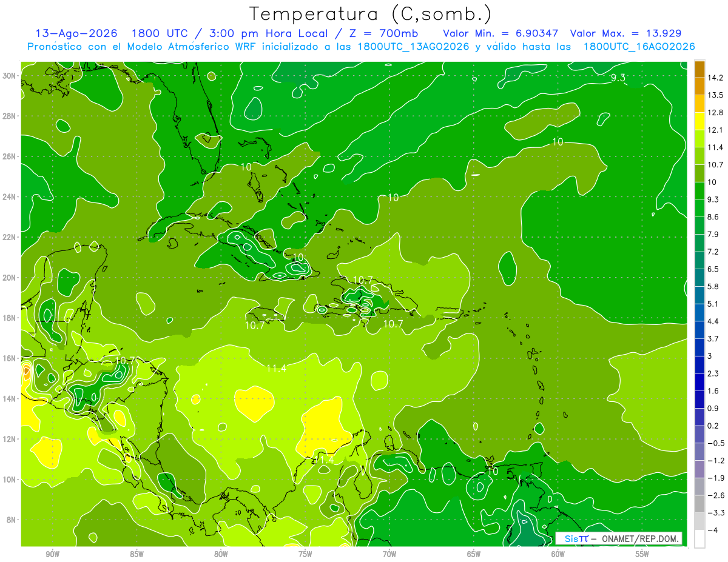The width and height of the screenshot is (728, 562).
Task: Click the "10.7" contour label over Jamaica
Action: (255, 326)
